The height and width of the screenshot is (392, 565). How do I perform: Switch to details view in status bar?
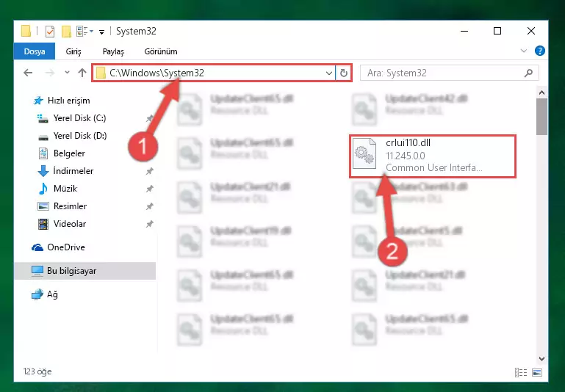(521, 372)
